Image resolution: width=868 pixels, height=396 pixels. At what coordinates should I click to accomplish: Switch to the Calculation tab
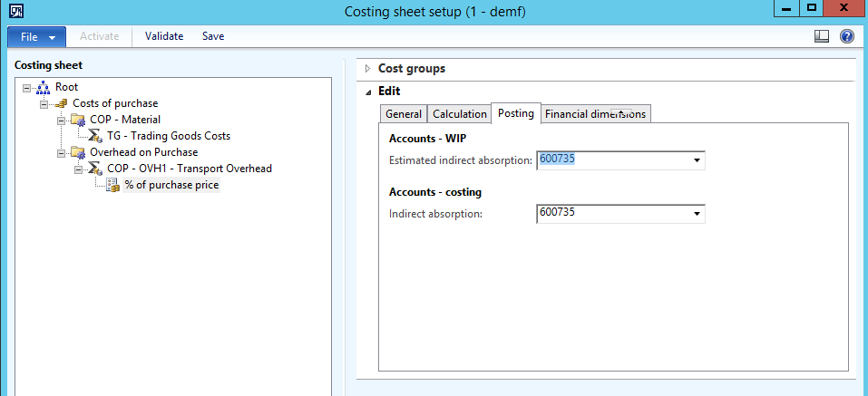pos(459,114)
